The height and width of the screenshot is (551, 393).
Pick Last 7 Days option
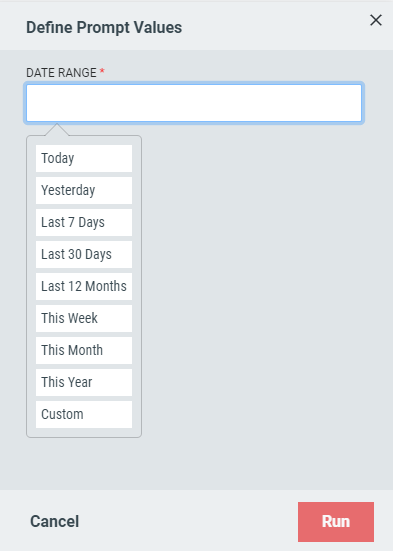point(84,222)
